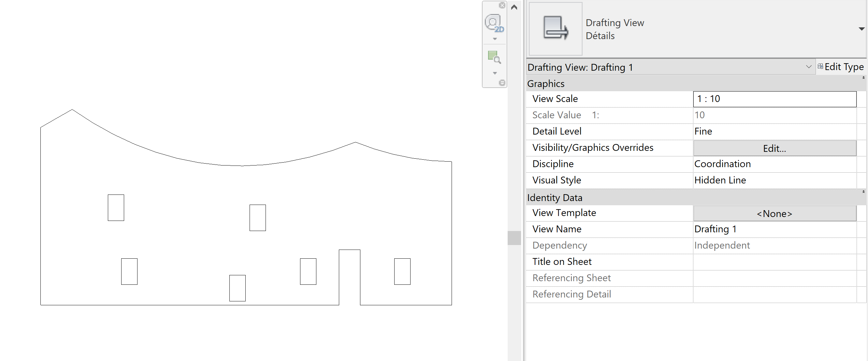Open the type selector dropdown arrow
This screenshot has width=868, height=361.
[861, 29]
